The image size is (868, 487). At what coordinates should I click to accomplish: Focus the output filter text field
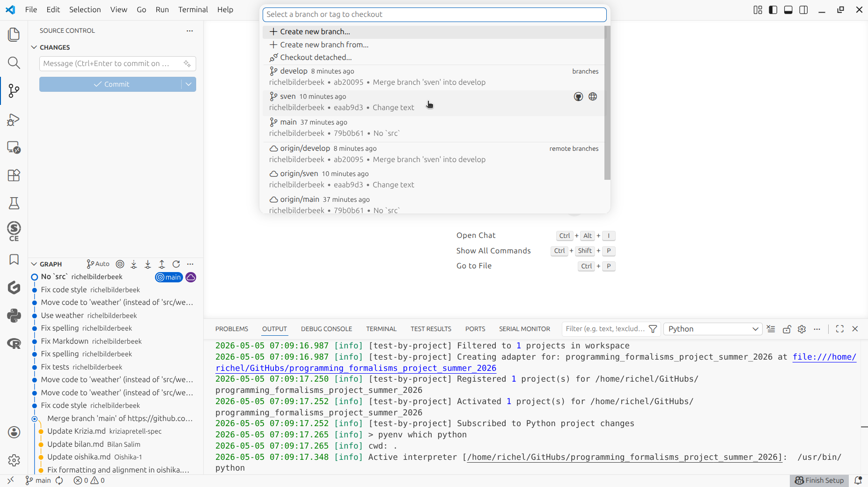pyautogui.click(x=605, y=329)
